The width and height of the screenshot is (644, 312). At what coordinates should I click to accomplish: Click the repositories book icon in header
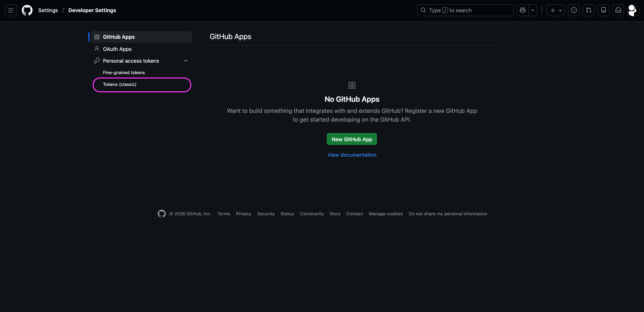pyautogui.click(x=603, y=10)
